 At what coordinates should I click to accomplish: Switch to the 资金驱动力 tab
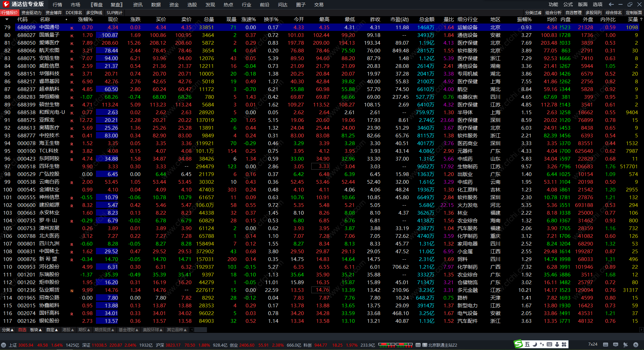click(x=32, y=13)
